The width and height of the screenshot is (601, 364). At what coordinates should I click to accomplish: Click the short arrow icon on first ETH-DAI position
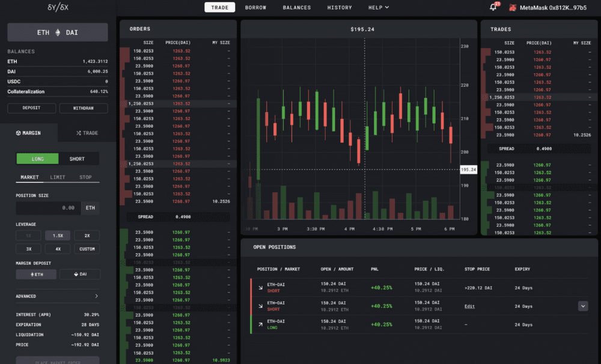[x=262, y=288]
